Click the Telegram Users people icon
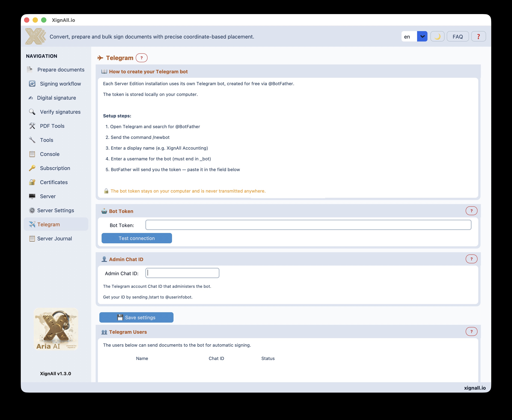 tap(104, 332)
